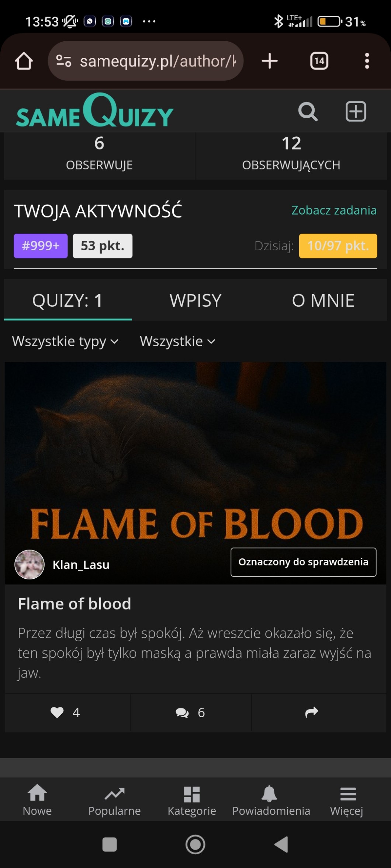Tap the create new quiz plus icon
Screen dimensions: 391x868
[x=356, y=111]
